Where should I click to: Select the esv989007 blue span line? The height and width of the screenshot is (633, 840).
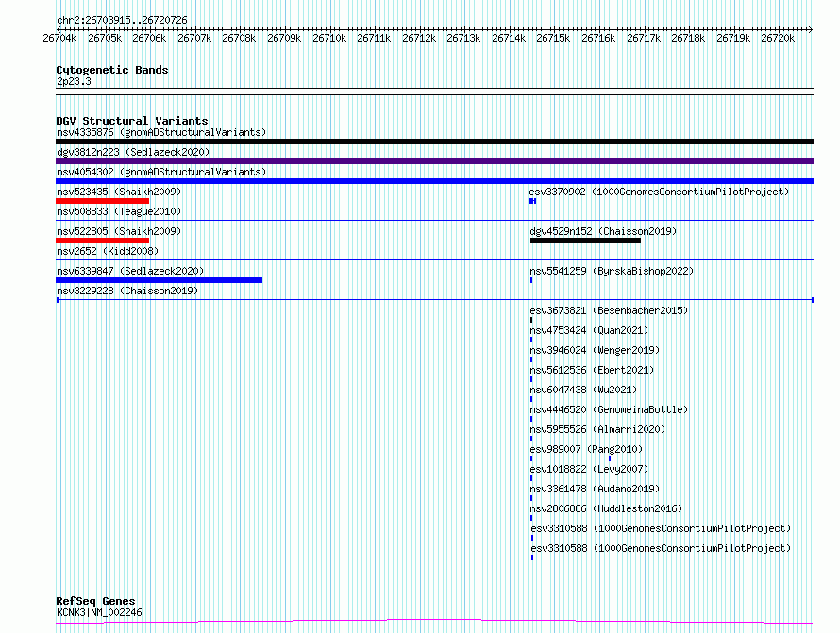click(x=570, y=458)
